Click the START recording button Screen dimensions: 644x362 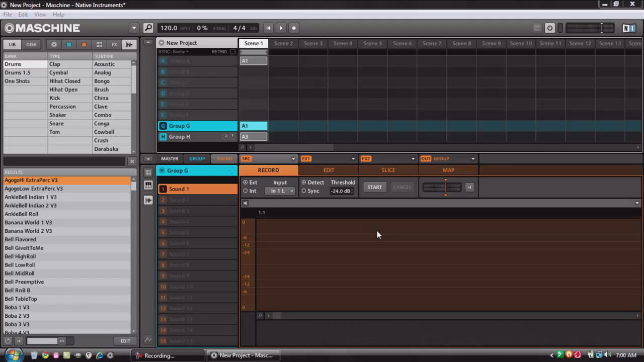374,187
